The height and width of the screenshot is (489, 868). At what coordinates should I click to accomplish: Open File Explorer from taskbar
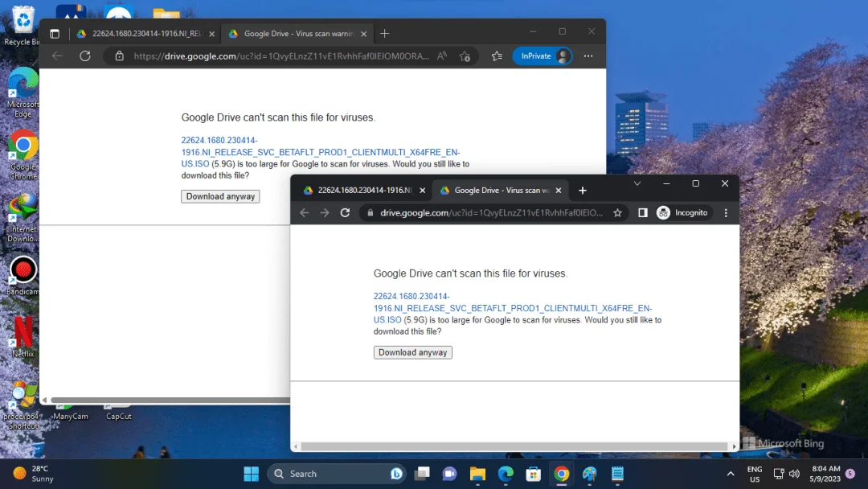477,474
